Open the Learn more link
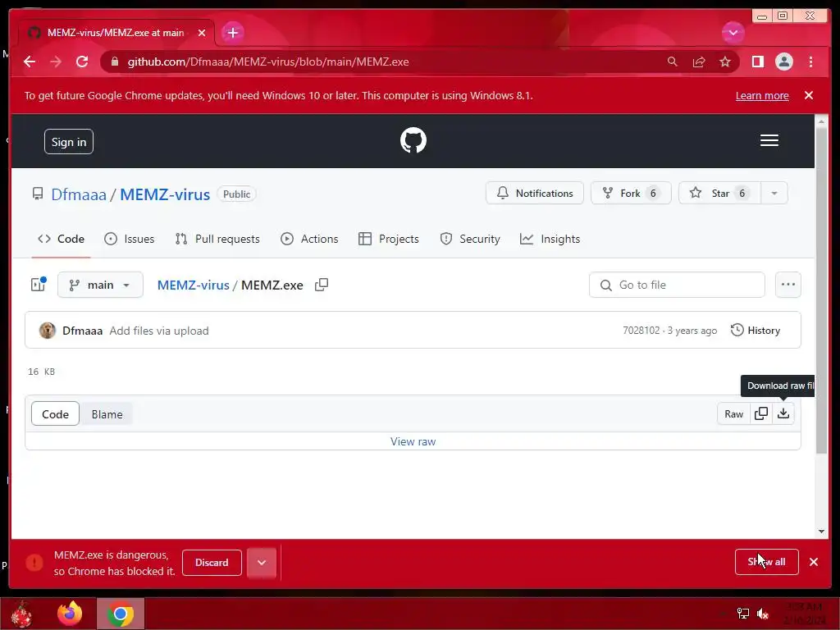 pos(762,95)
